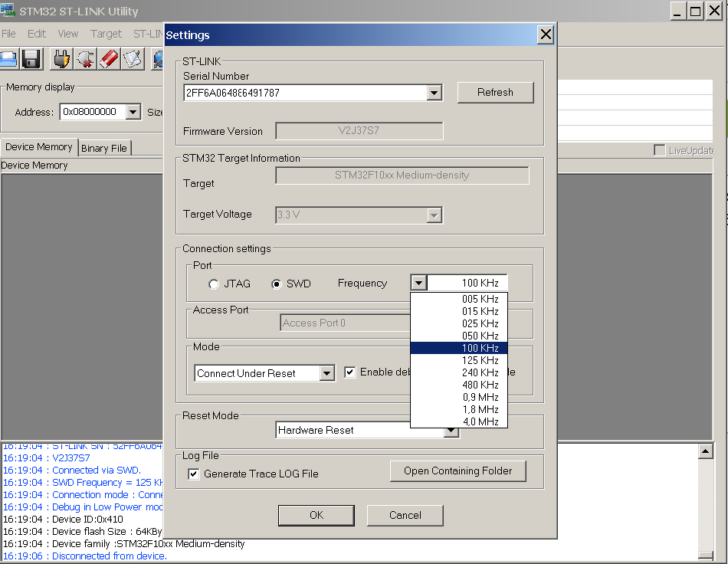Close the Settings dialog with X
This screenshot has height=564, width=728.
(x=546, y=34)
